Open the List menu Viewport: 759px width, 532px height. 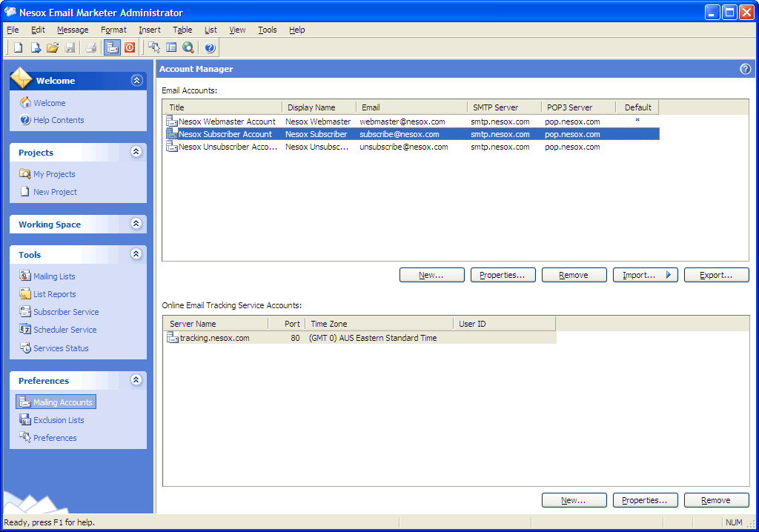point(211,30)
